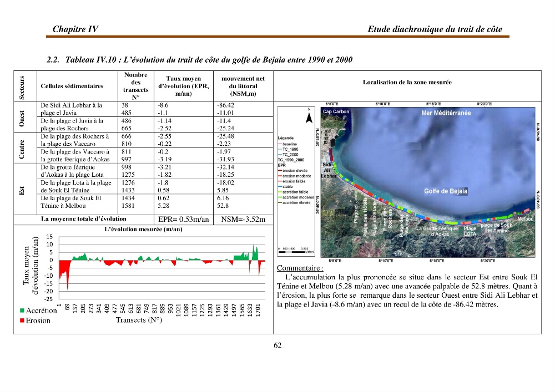555x392 pixels.
Task: Click the tall green accretion peak near transect 1633
Action: pyautogui.click(x=255, y=252)
